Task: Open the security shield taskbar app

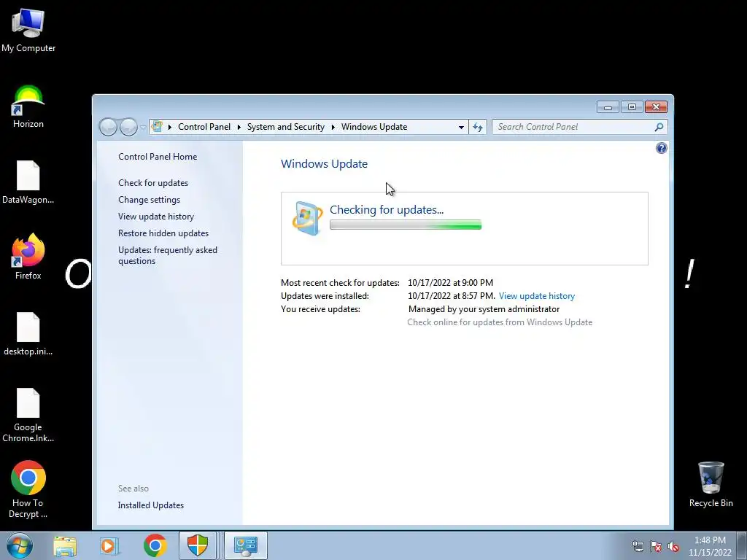Action: click(198, 545)
